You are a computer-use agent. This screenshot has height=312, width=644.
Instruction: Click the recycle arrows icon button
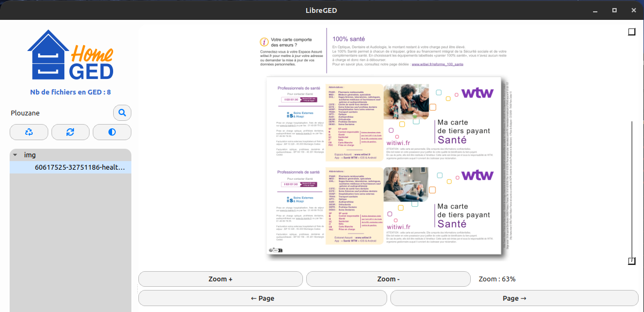tap(29, 132)
